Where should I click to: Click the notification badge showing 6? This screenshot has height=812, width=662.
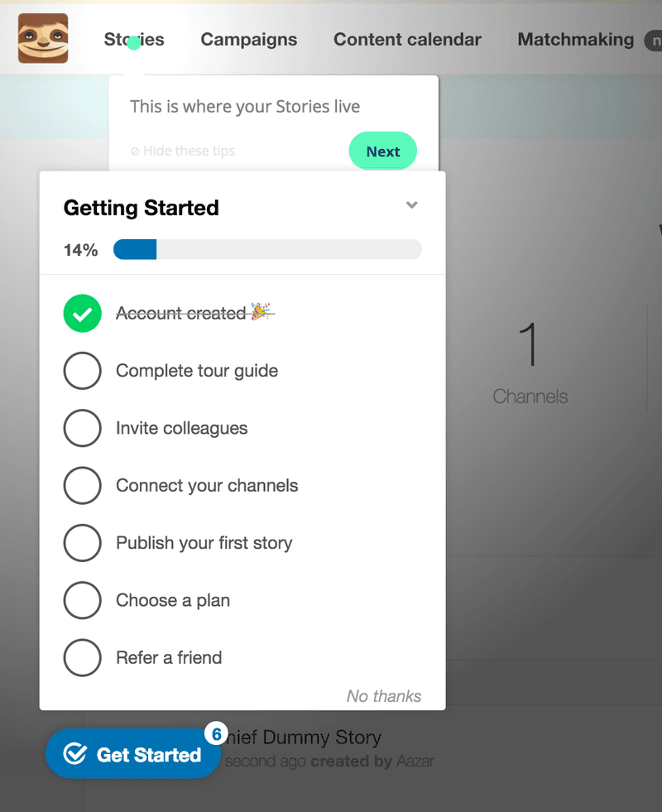click(x=216, y=734)
